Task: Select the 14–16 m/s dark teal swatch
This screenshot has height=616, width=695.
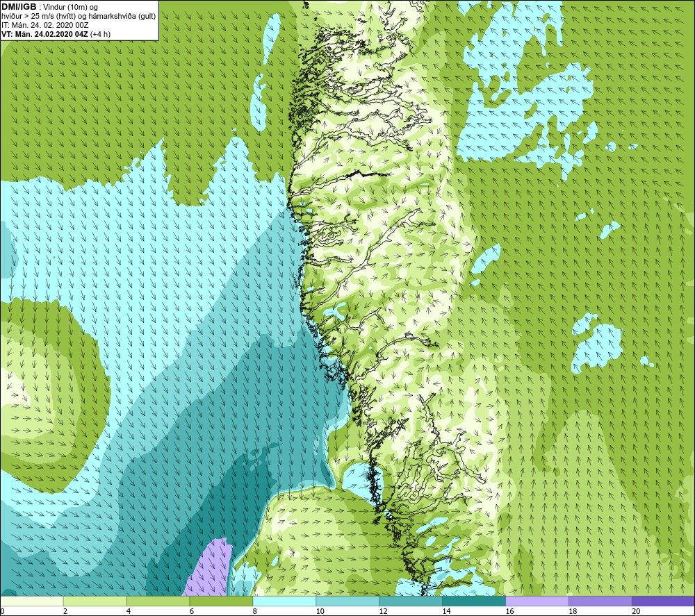Action: (474, 601)
